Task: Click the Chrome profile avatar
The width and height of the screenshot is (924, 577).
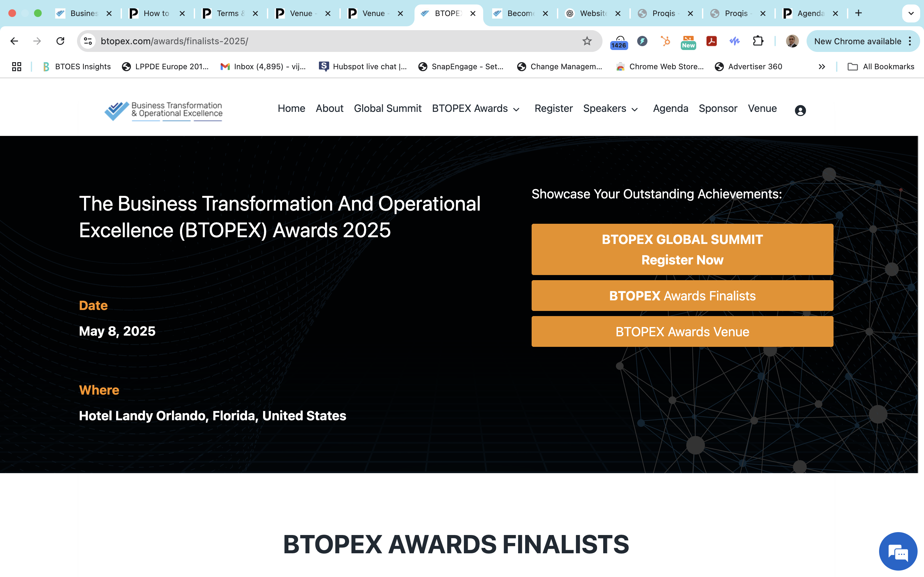Action: coord(792,41)
